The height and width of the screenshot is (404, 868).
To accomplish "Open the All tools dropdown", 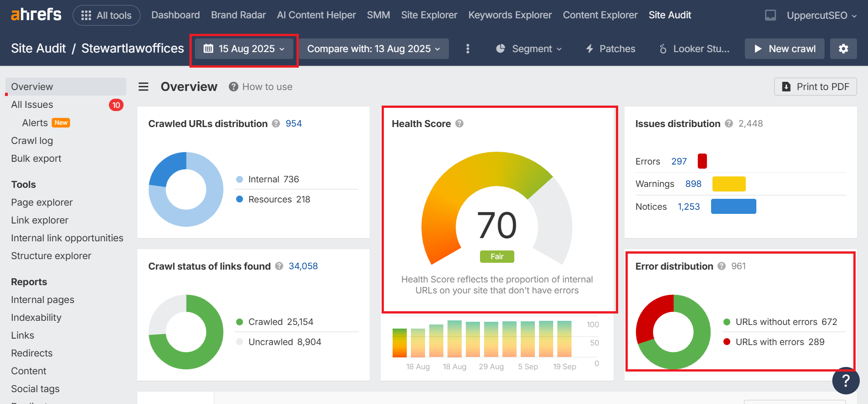I will click(x=107, y=16).
